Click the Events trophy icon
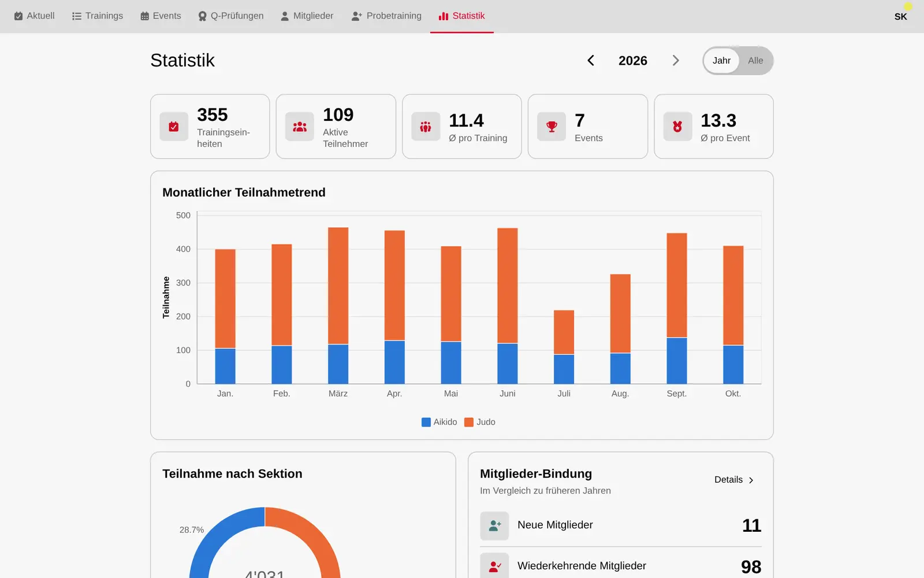Viewport: 924px width, 578px height. tap(552, 127)
